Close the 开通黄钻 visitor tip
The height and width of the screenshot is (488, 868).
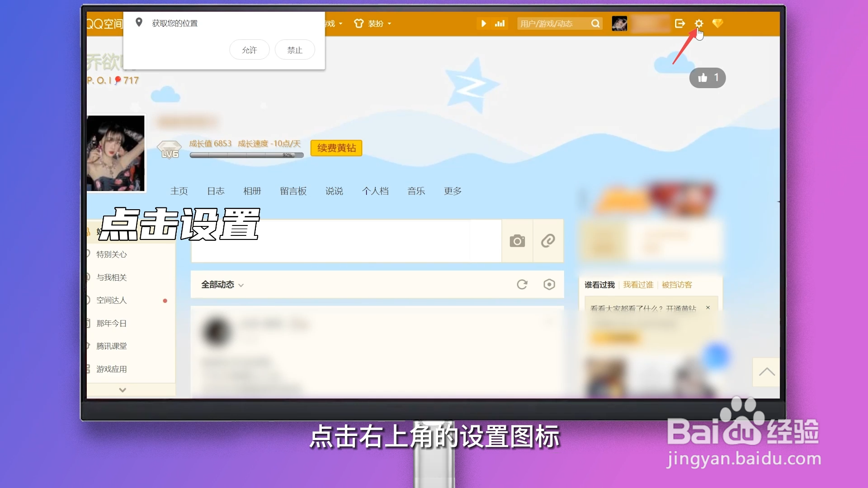tap(708, 308)
